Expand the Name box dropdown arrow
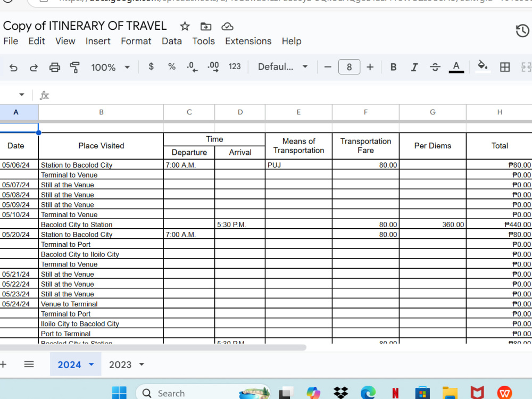The image size is (532, 399). pyautogui.click(x=22, y=95)
